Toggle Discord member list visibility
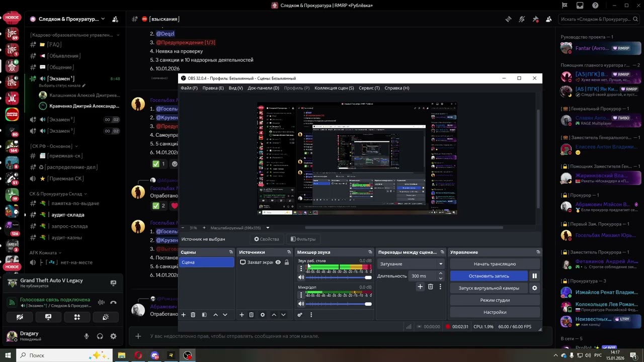644x362 pixels. tap(548, 19)
